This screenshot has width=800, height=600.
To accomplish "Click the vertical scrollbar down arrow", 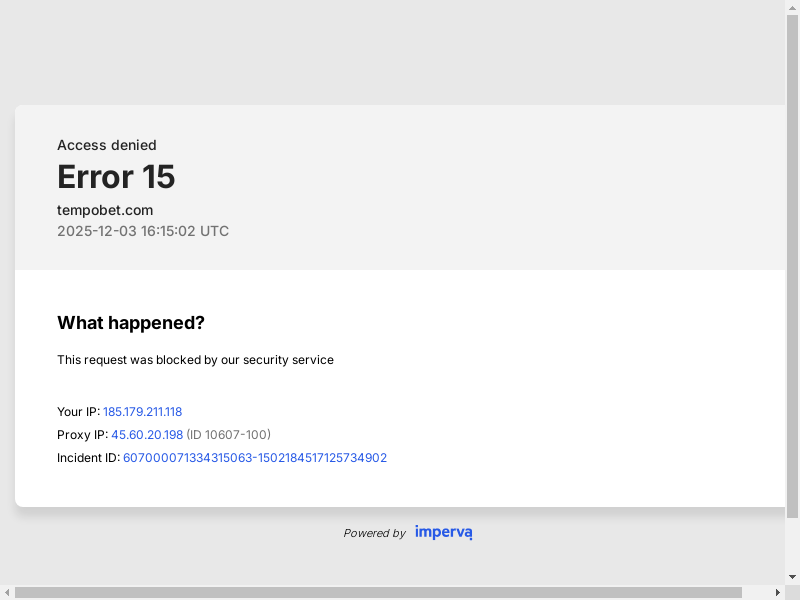I will [x=792, y=577].
